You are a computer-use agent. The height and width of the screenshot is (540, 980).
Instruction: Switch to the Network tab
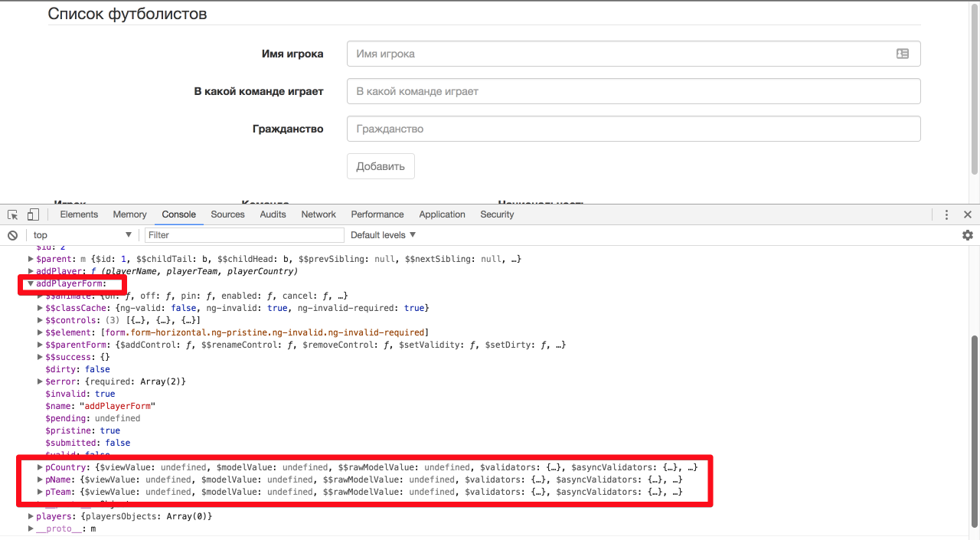pyautogui.click(x=318, y=214)
